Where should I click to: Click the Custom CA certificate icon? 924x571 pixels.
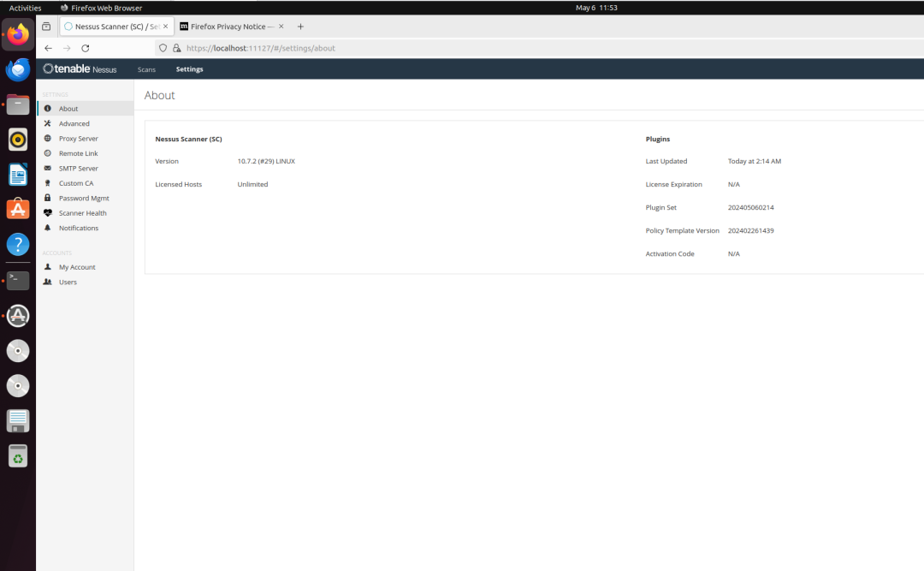[x=48, y=183]
